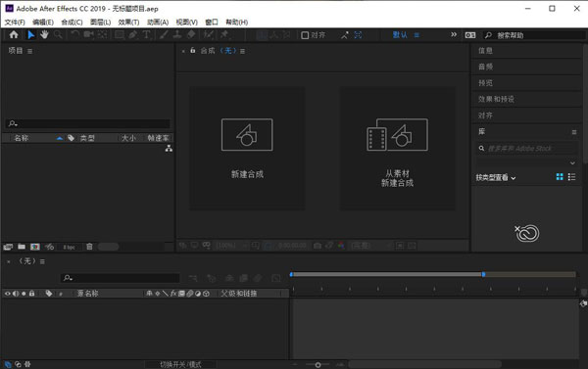Go to the Home screen icon
This screenshot has width=588, height=369.
(14, 35)
